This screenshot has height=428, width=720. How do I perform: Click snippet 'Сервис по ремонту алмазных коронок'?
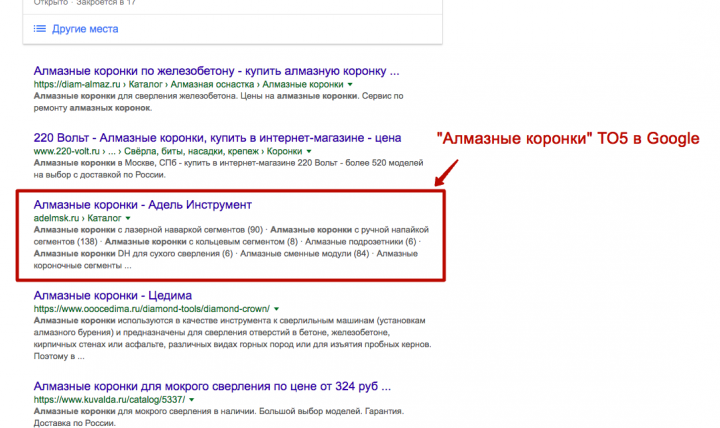[x=219, y=102]
